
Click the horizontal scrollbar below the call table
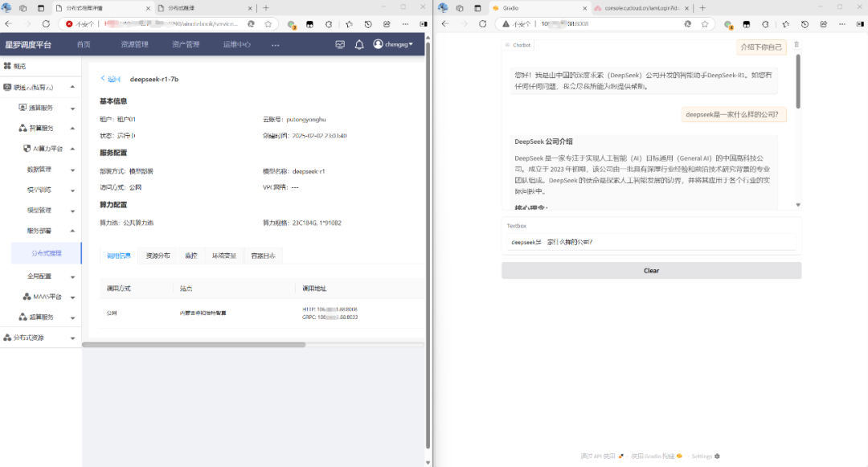tap(194, 345)
